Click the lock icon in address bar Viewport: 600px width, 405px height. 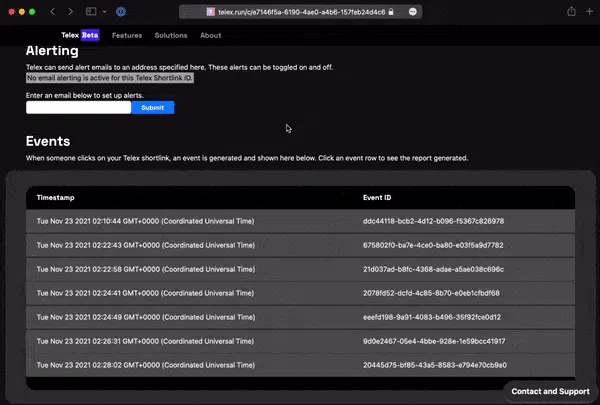tap(391, 12)
